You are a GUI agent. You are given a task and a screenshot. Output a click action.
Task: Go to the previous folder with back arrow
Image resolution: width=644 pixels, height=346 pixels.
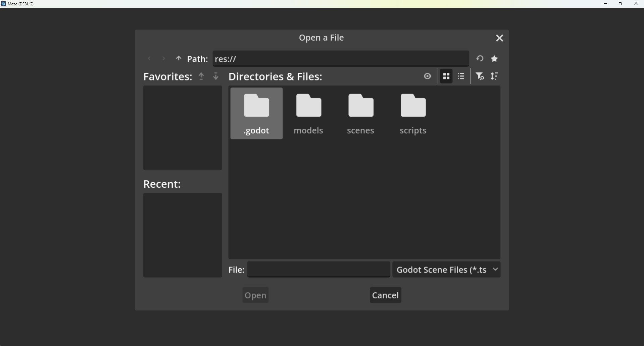(x=149, y=59)
